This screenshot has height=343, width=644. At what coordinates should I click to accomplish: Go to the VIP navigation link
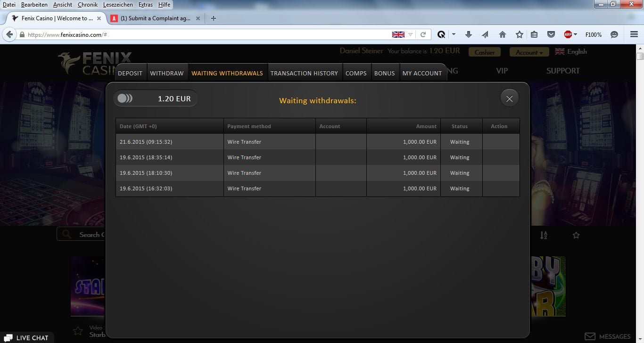(x=502, y=71)
